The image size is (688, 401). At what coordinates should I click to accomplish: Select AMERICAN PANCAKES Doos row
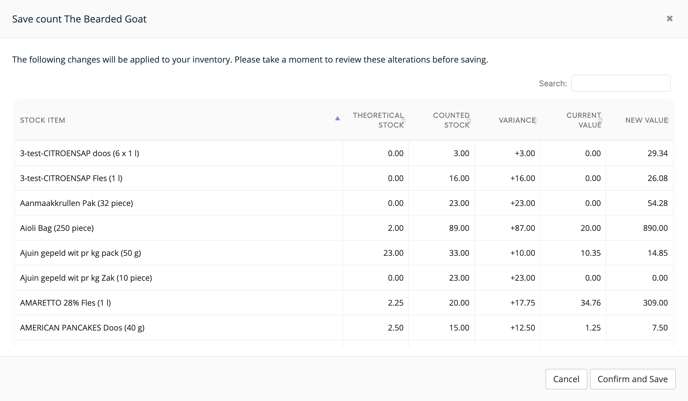coord(344,328)
